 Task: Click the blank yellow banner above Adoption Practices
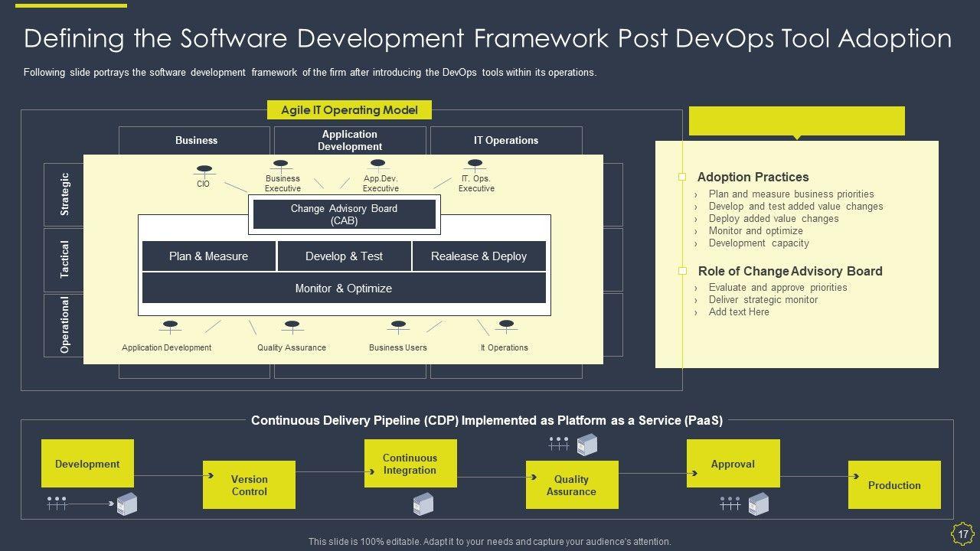click(x=796, y=121)
